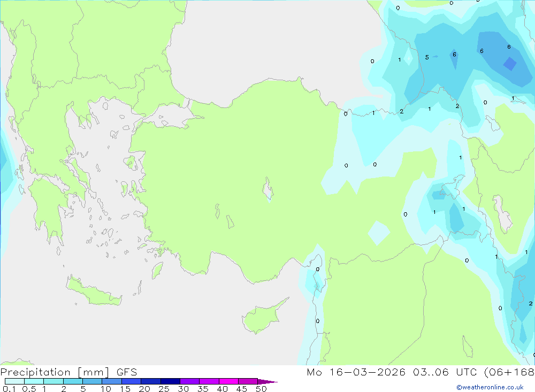Click the legend label "20"
Viewport: 535px width, 392px height.
[x=144, y=389]
